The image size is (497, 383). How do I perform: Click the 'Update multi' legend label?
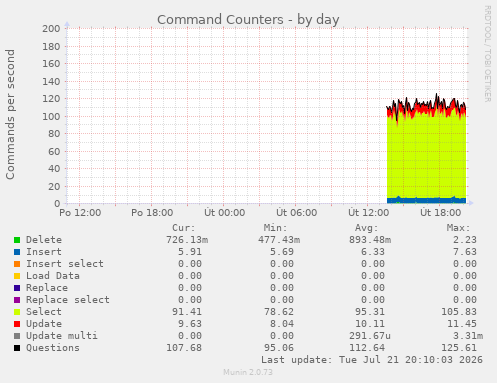coord(62,336)
